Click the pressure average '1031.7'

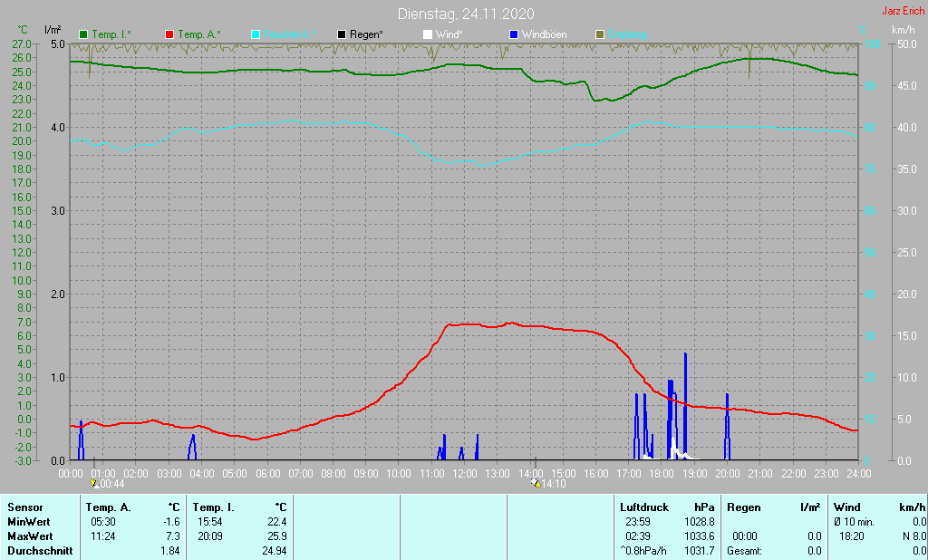tap(700, 551)
